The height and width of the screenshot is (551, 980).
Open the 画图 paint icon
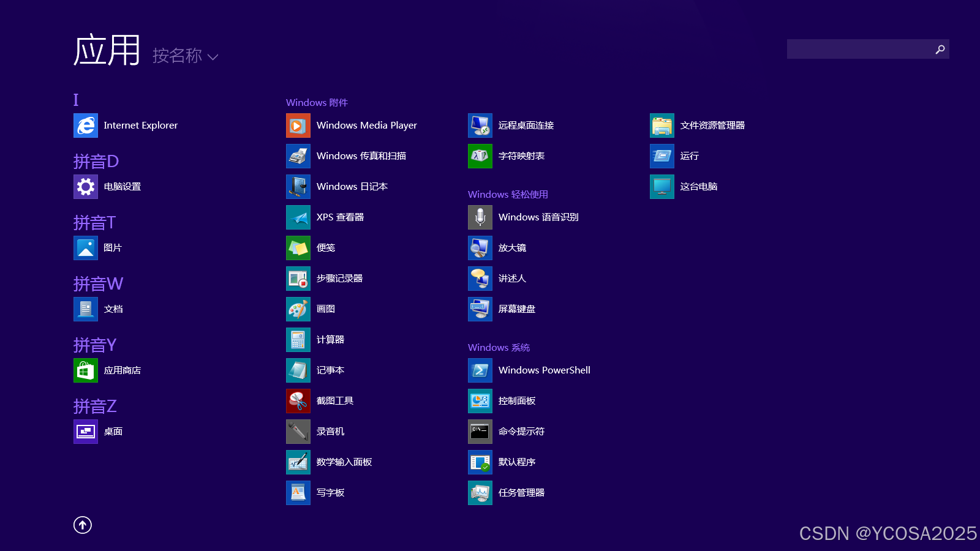pyautogui.click(x=298, y=309)
